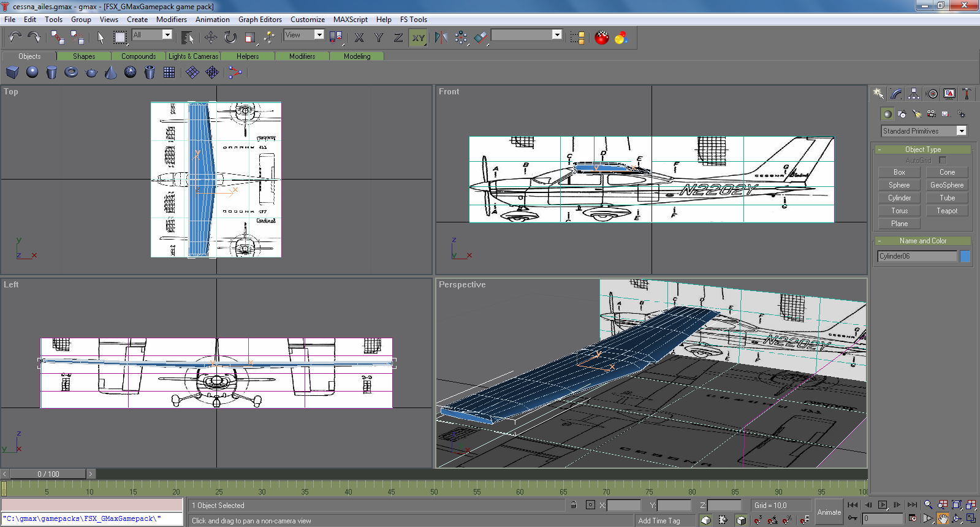Click the object name field Cylinder06
This screenshot has height=527, width=980.
coord(917,256)
